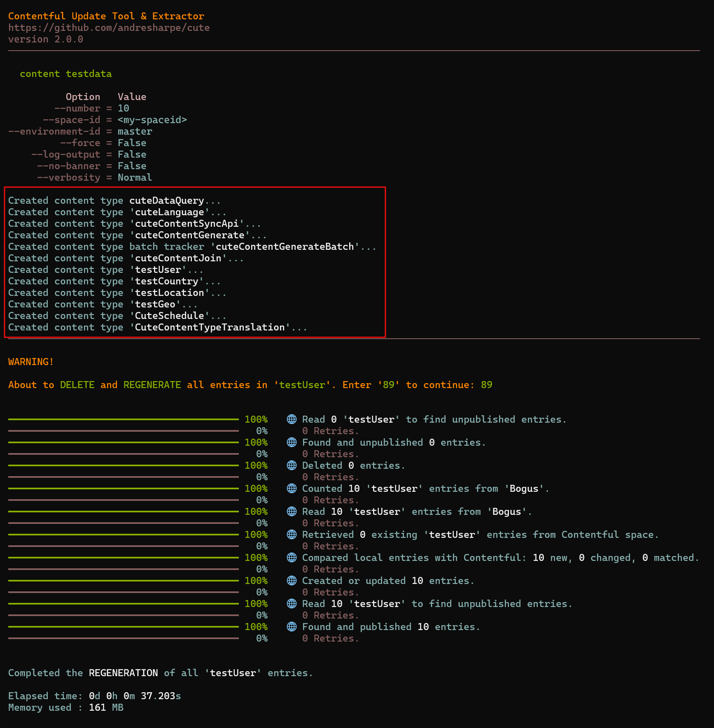The width and height of the screenshot is (714, 728).
Task: Click the globe icon beside 'Counted 10 testUser entries'
Action: click(x=292, y=488)
